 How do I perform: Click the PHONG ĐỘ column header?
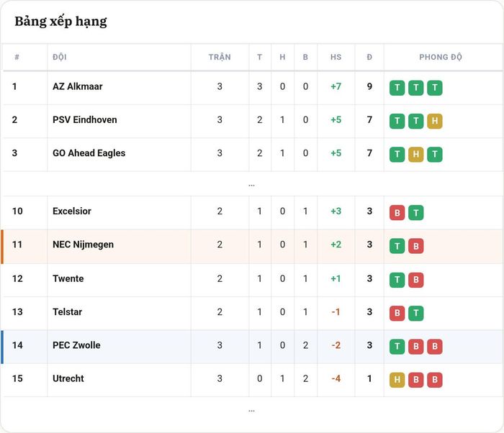point(441,57)
